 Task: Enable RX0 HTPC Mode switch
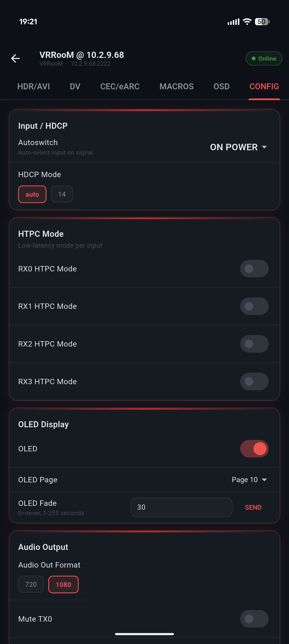click(x=254, y=269)
